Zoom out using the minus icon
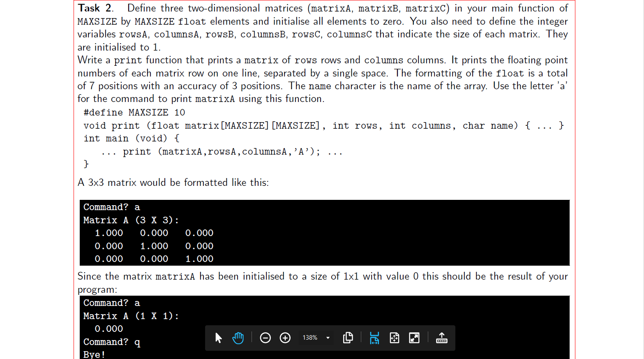 (265, 338)
